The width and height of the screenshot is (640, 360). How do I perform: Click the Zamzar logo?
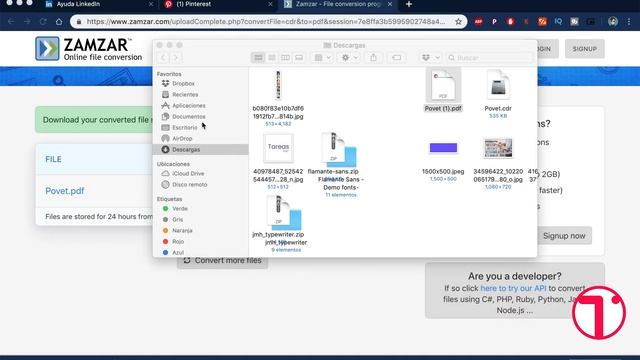[89, 49]
